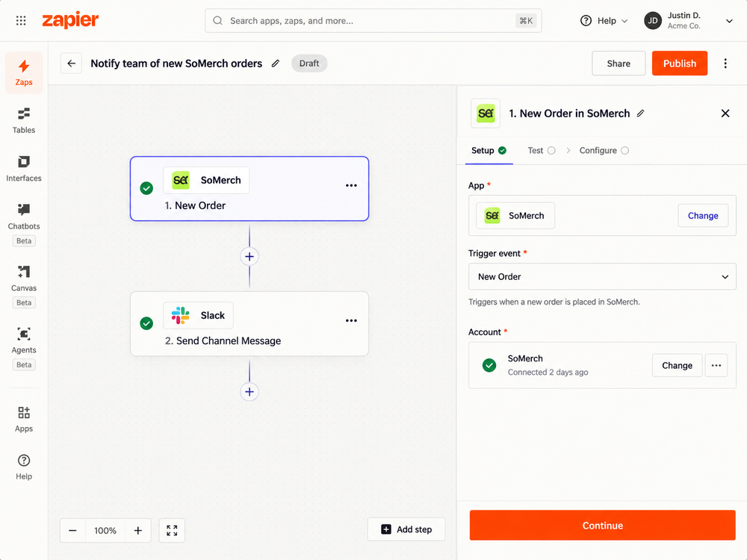This screenshot has width=747, height=560.
Task: Edit the zap title with pencil icon
Action: coord(276,63)
